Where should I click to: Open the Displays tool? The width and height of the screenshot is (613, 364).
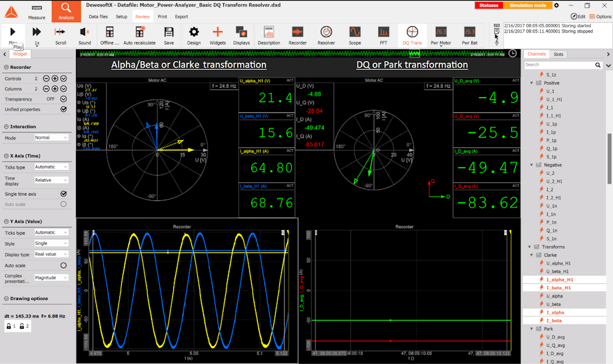point(242,35)
